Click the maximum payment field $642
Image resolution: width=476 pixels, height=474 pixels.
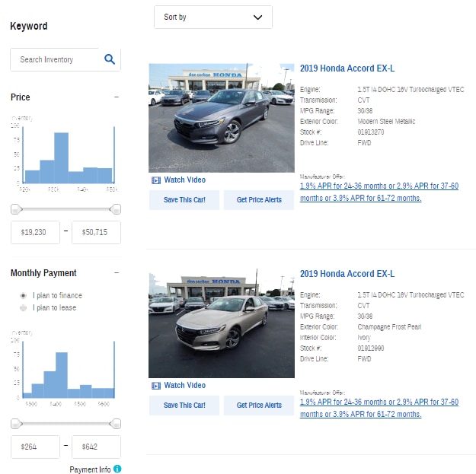point(96,447)
